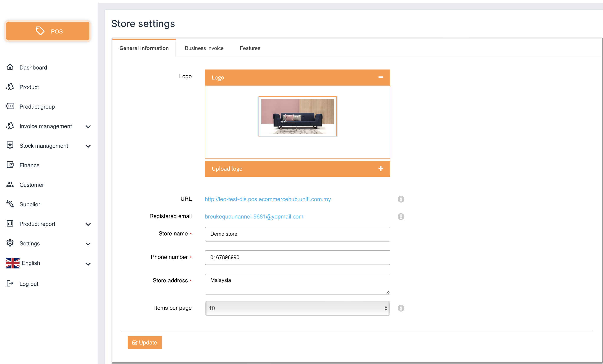Click the Customer people icon
This screenshot has height=364, width=603.
(10, 184)
